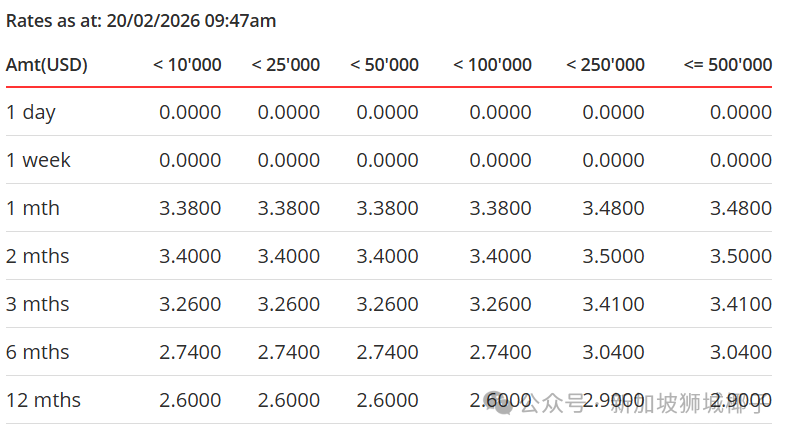This screenshot has width=795, height=435.
Task: Select the 3 mths rate under < 10'000
Action: point(190,304)
